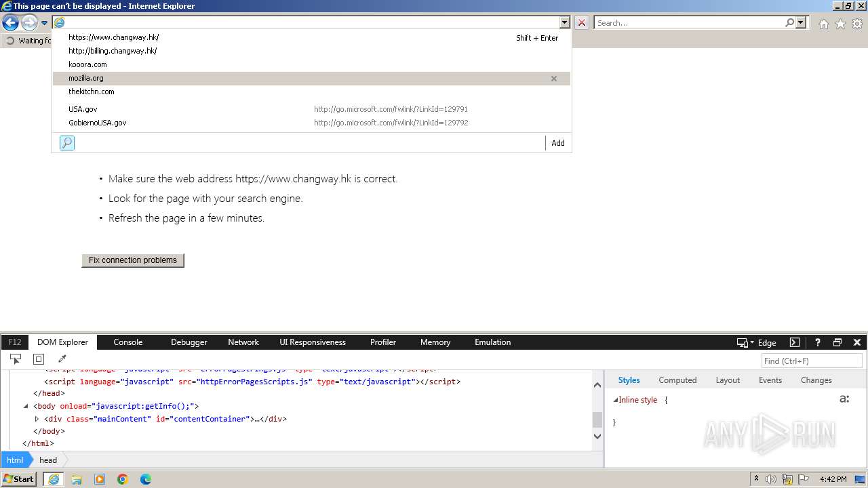Open the volume speaker tray icon

tap(771, 479)
